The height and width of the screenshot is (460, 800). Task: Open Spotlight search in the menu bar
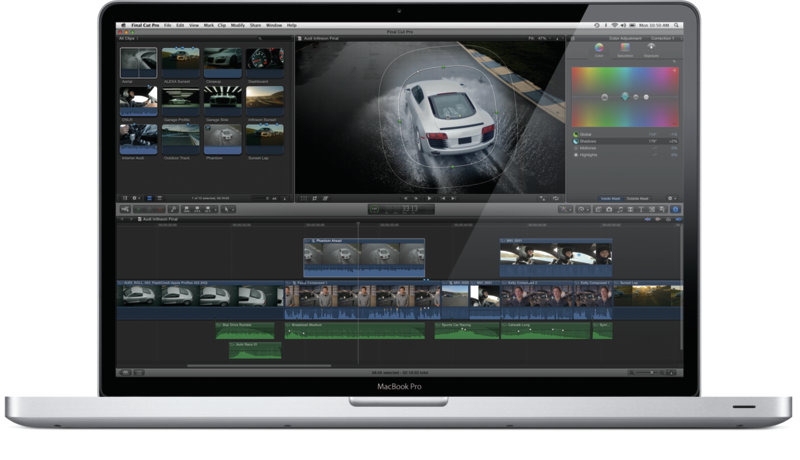(x=677, y=25)
